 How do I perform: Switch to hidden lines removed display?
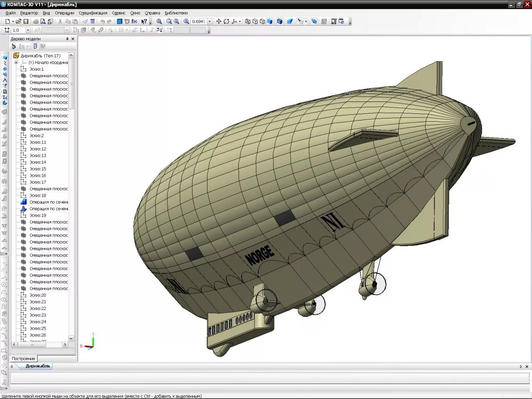(x=255, y=21)
